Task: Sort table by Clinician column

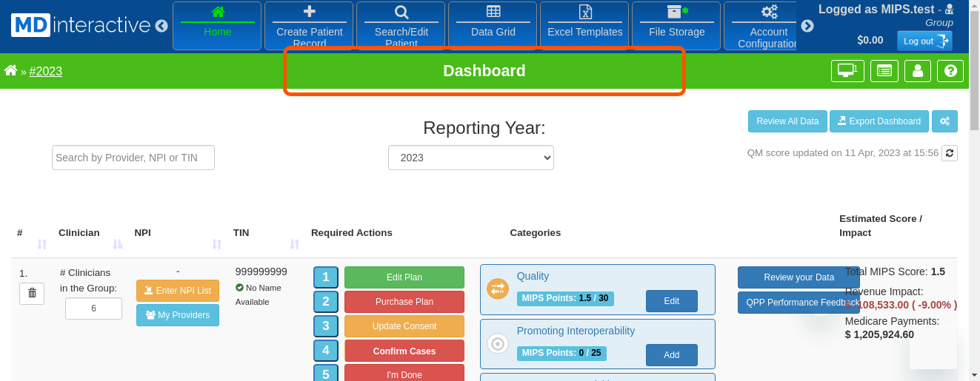Action: pyautogui.click(x=118, y=244)
